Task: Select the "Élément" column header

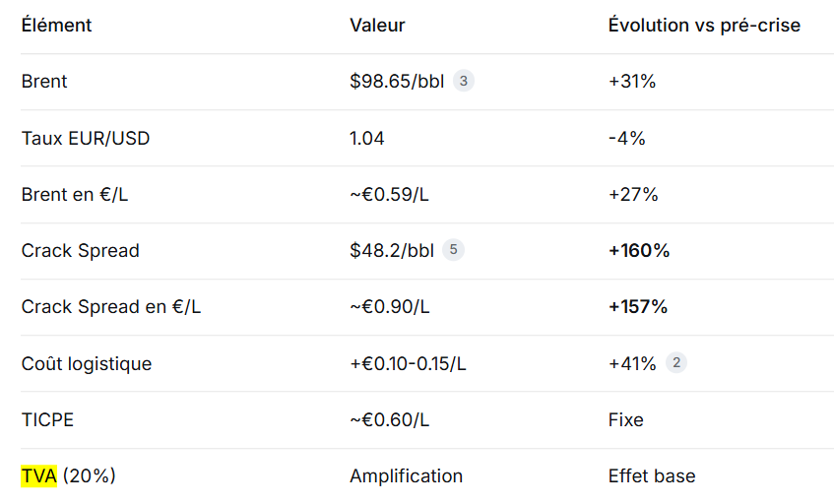Action: pyautogui.click(x=56, y=26)
